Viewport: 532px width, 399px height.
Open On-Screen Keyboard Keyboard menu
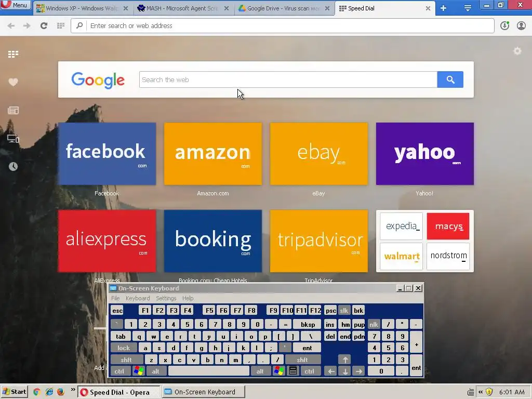(138, 298)
